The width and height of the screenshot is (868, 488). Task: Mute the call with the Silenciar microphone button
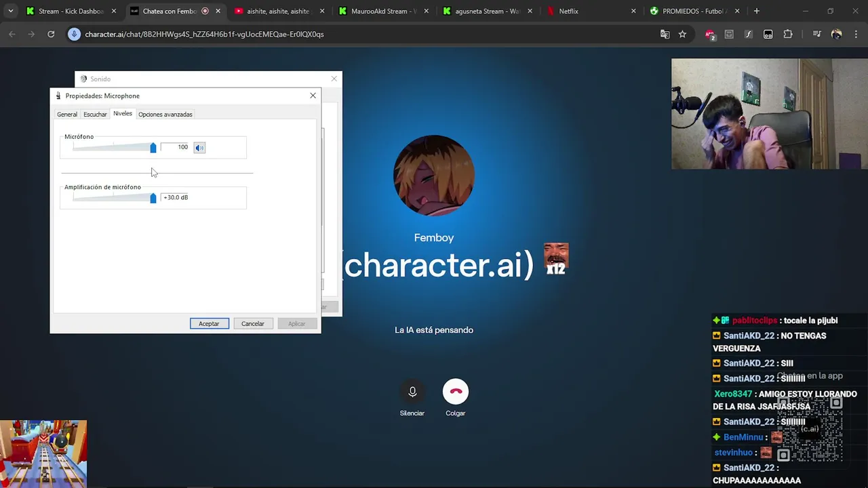click(412, 392)
